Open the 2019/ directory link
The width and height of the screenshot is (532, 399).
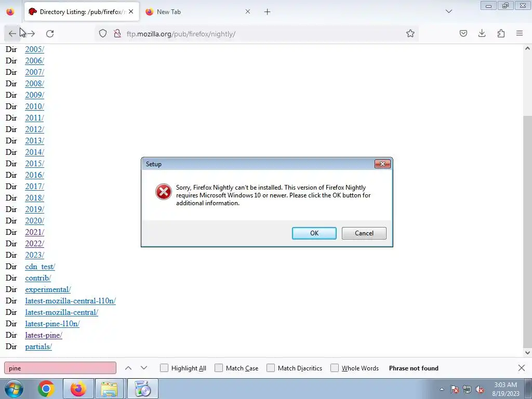(35, 209)
